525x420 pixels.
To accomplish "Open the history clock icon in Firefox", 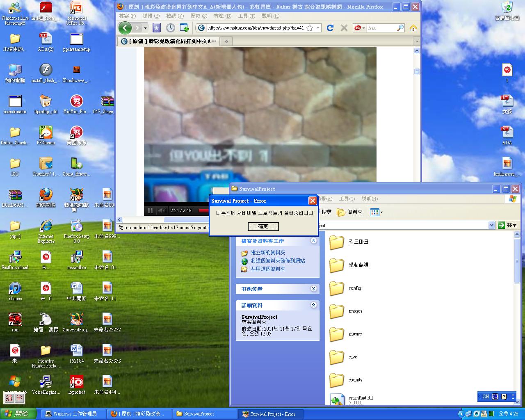I will [x=170, y=28].
